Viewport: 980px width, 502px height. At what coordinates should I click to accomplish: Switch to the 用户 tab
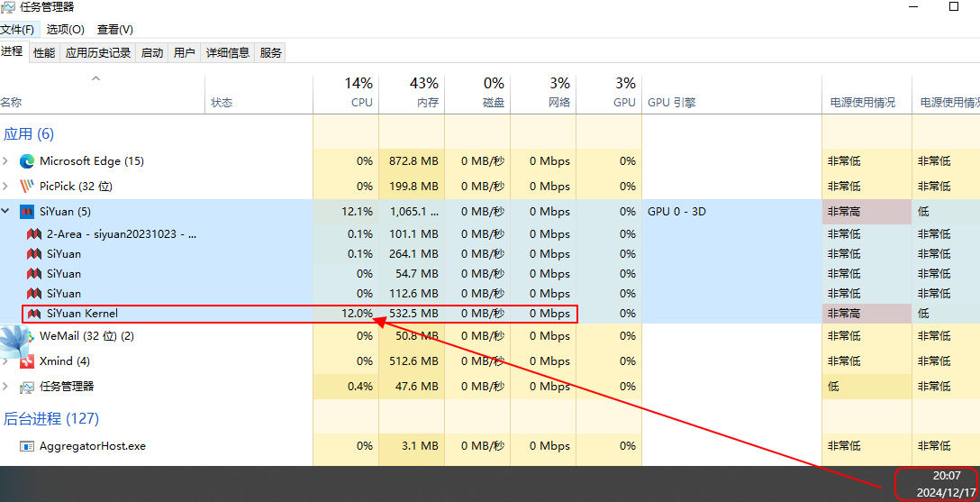click(185, 52)
